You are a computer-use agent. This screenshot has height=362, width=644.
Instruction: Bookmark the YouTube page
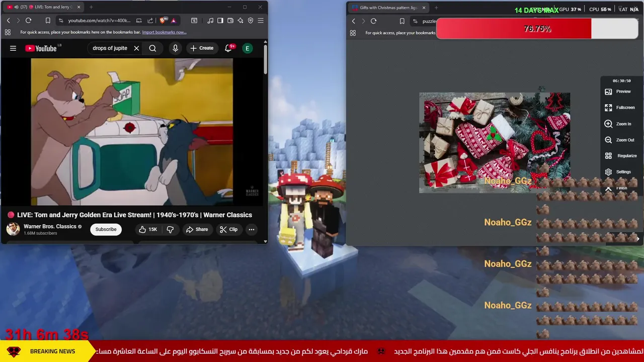pos(48,21)
